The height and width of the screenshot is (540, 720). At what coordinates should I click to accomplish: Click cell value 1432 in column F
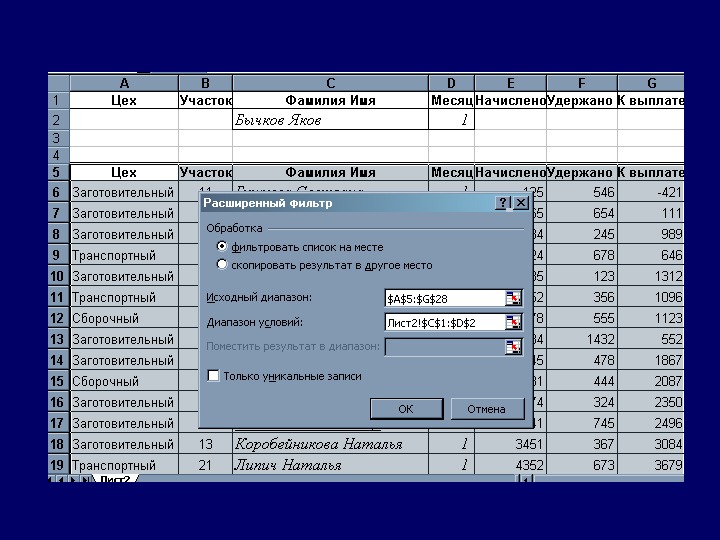point(582,339)
